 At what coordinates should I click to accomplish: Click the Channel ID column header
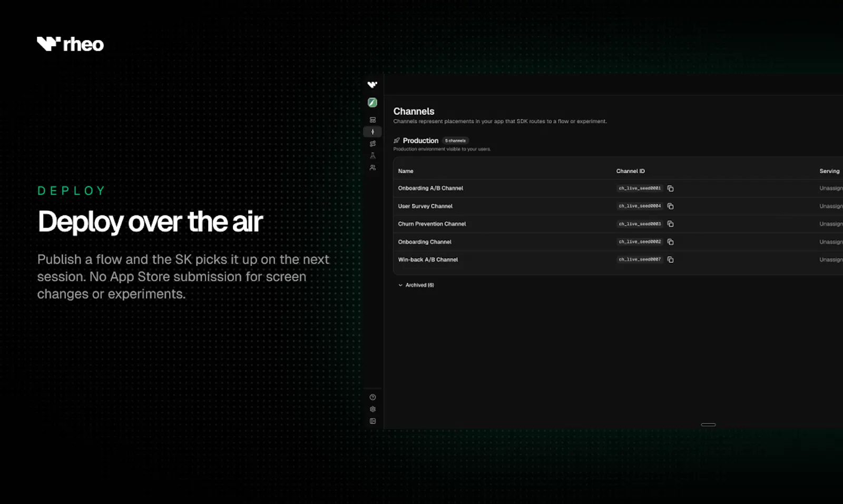(x=631, y=171)
